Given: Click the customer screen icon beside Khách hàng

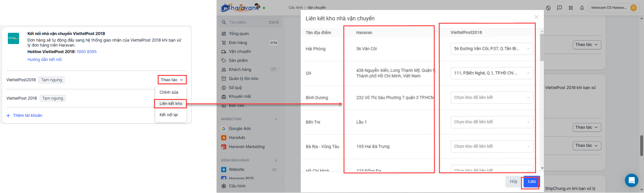Looking at the screenshot, I should coord(274,70).
